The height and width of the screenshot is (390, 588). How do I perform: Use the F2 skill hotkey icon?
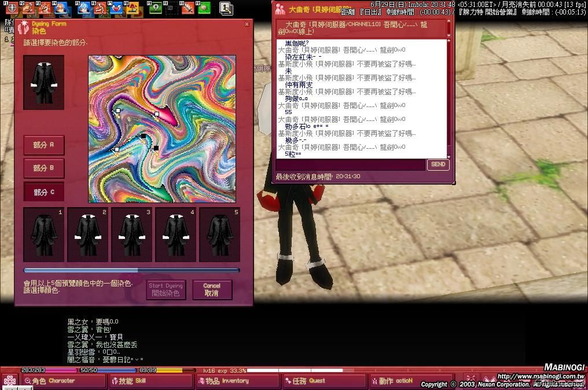pyautogui.click(x=28, y=8)
